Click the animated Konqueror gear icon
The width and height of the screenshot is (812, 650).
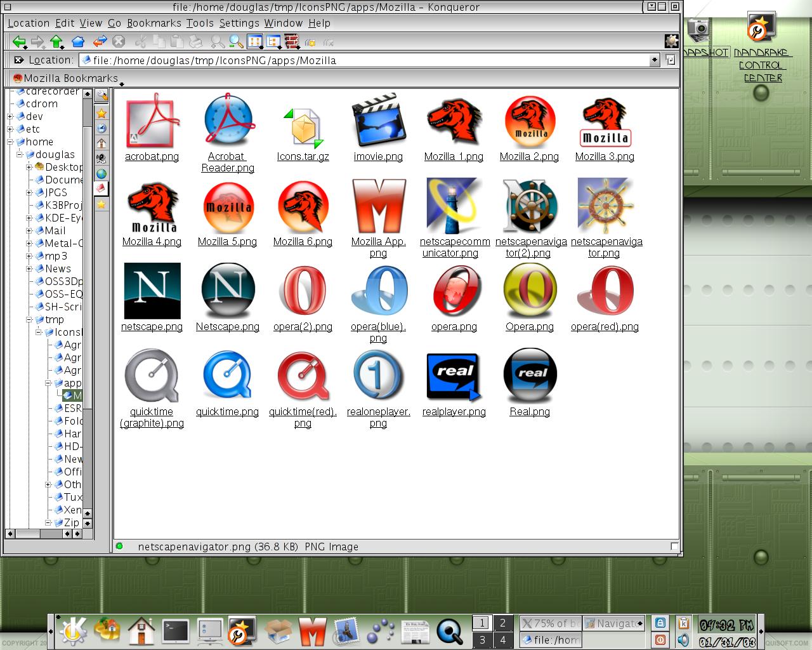point(671,41)
